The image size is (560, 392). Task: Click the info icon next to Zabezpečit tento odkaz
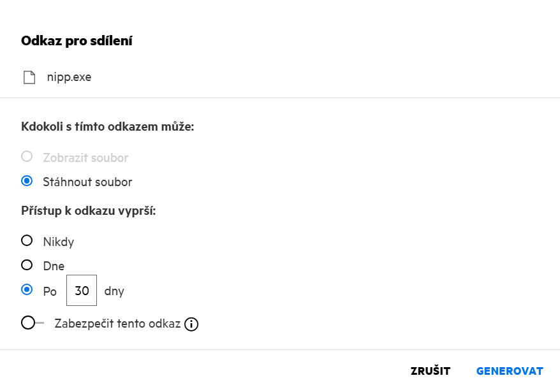point(191,324)
